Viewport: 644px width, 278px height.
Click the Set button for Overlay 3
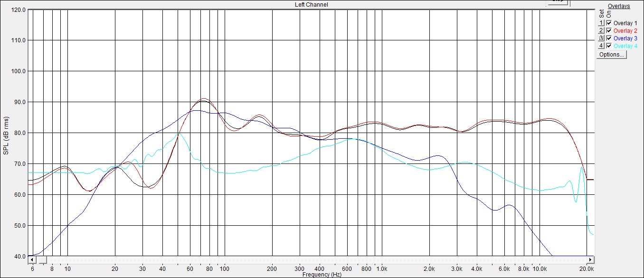pyautogui.click(x=601, y=38)
